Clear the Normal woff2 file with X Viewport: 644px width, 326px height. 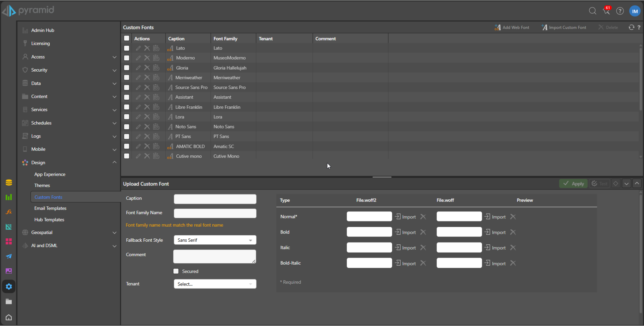point(423,217)
